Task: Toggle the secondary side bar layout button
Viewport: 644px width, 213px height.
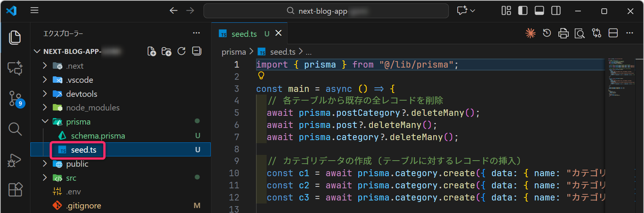Action: [556, 11]
